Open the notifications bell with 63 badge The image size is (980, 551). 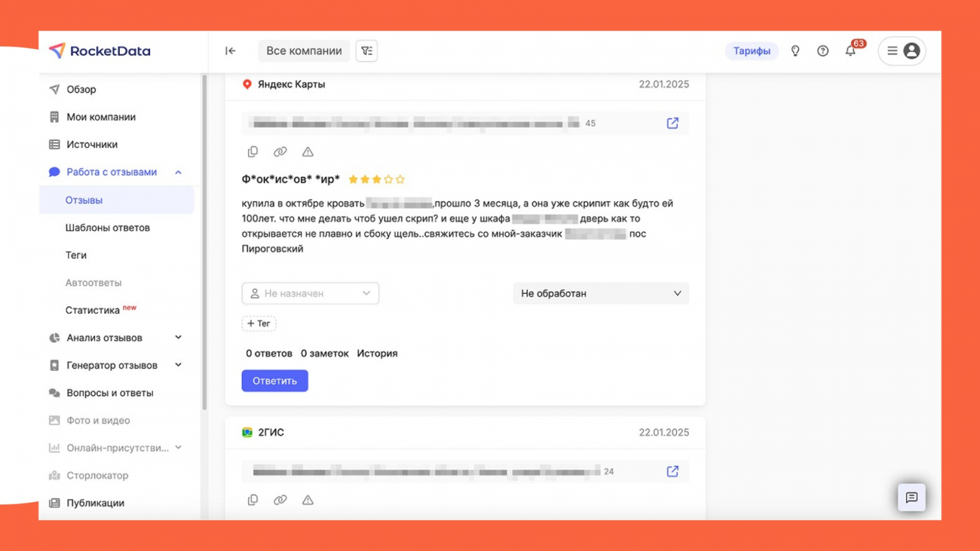(851, 51)
